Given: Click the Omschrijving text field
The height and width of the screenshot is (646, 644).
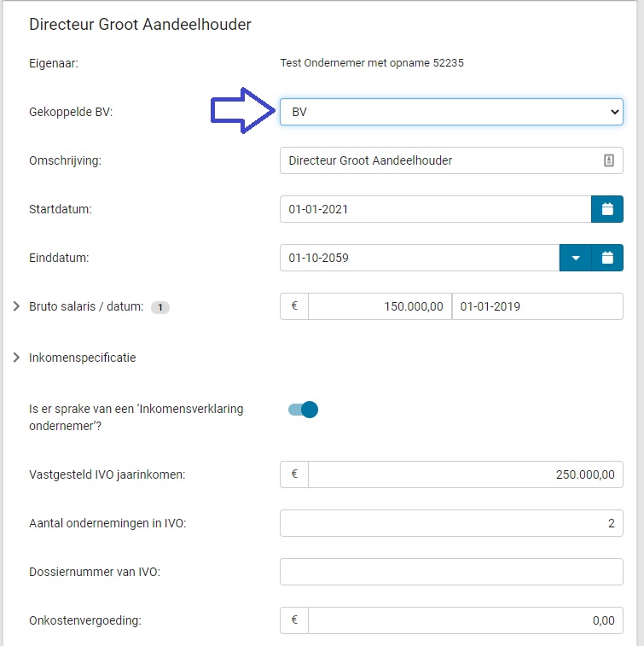Looking at the screenshot, I should [x=439, y=160].
